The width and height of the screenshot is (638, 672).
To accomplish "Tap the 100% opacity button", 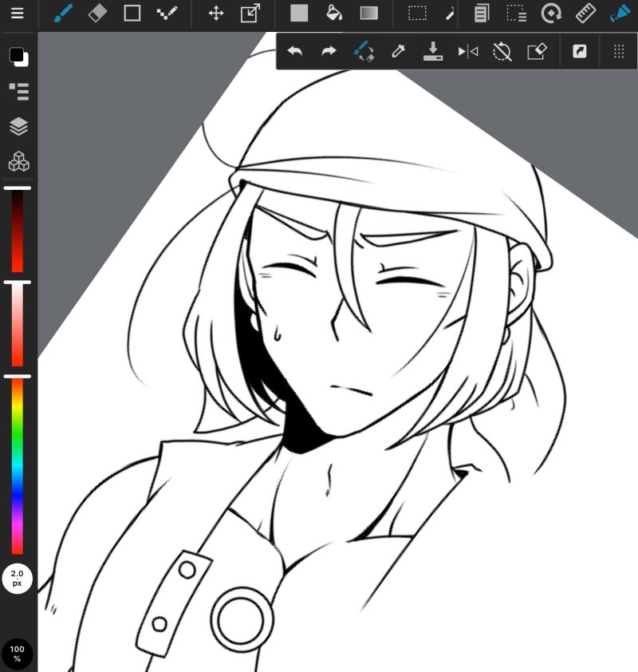I will pyautogui.click(x=17, y=654).
